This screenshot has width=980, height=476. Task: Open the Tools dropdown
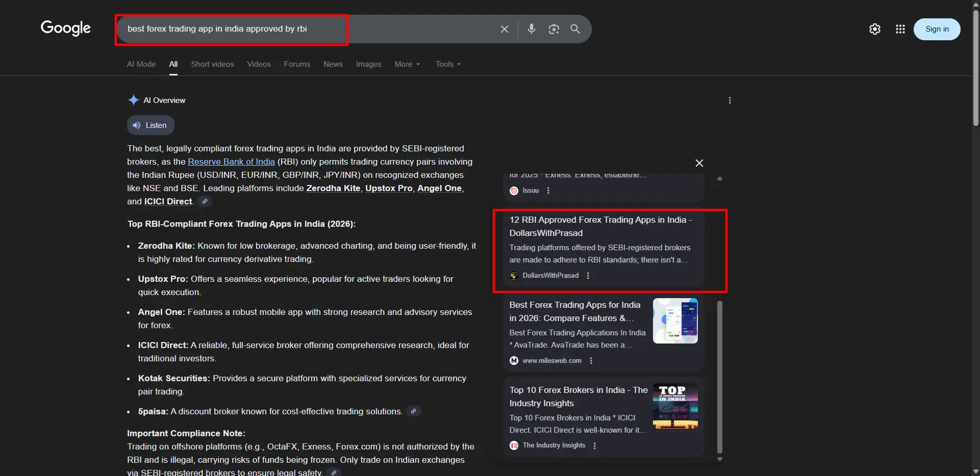(x=447, y=64)
